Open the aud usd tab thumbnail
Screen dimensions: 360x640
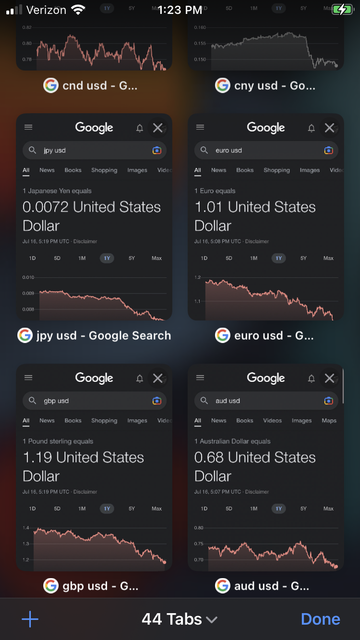point(266,467)
